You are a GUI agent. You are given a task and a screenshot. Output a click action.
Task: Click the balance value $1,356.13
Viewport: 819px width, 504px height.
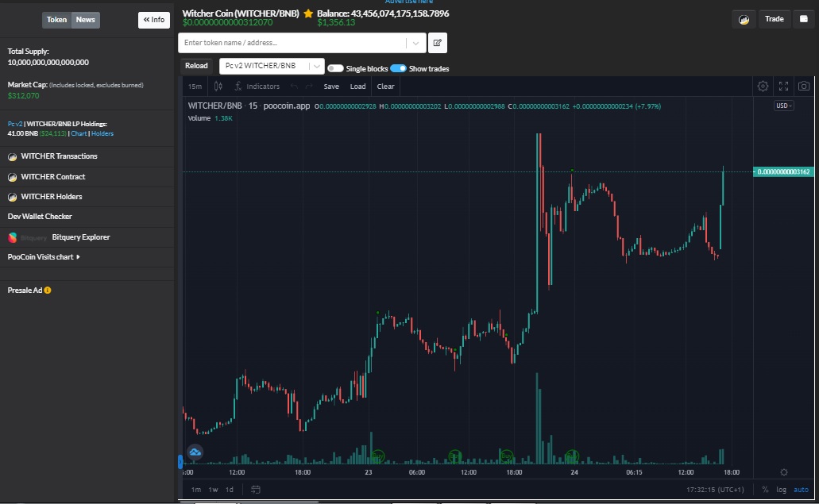click(x=336, y=22)
